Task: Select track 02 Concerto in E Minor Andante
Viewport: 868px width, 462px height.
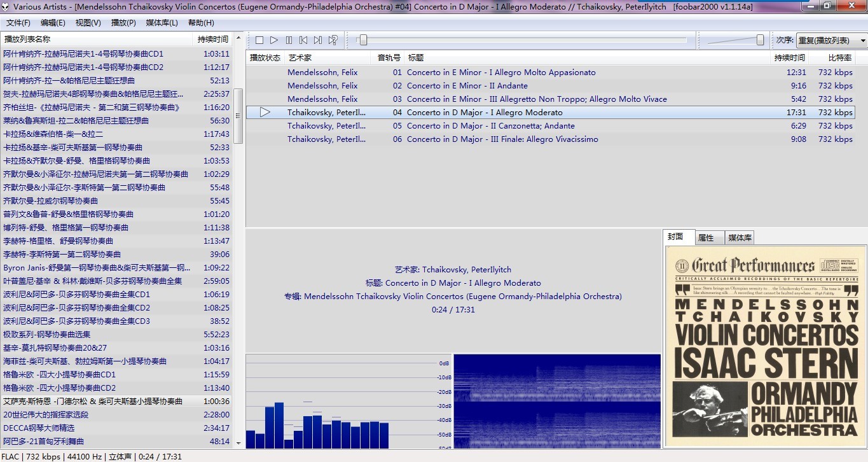Action: (x=550, y=86)
